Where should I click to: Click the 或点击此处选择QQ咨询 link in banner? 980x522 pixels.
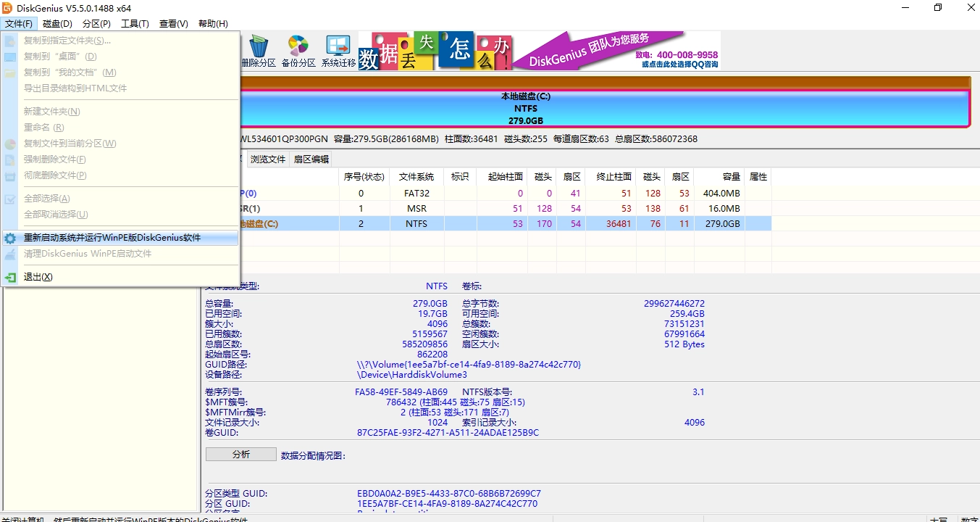pyautogui.click(x=679, y=65)
